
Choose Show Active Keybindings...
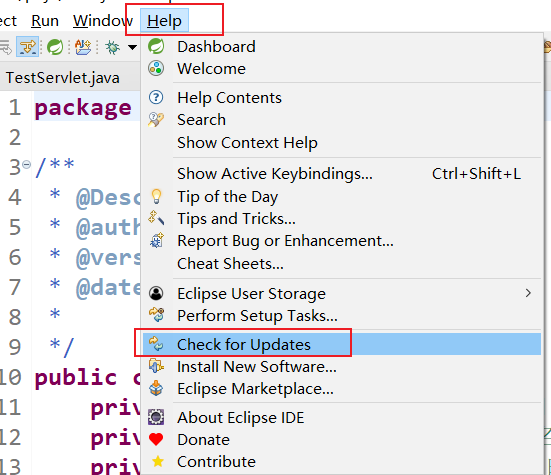(274, 174)
